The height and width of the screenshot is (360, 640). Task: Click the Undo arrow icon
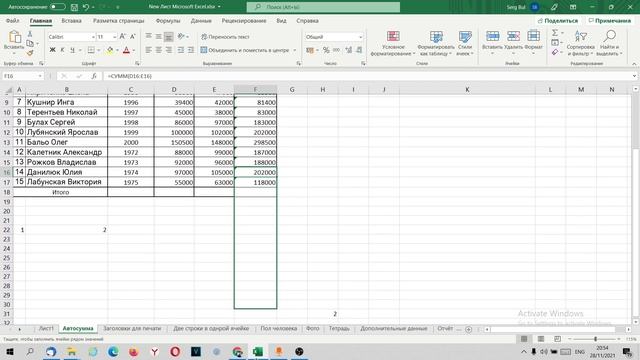tap(86, 7)
